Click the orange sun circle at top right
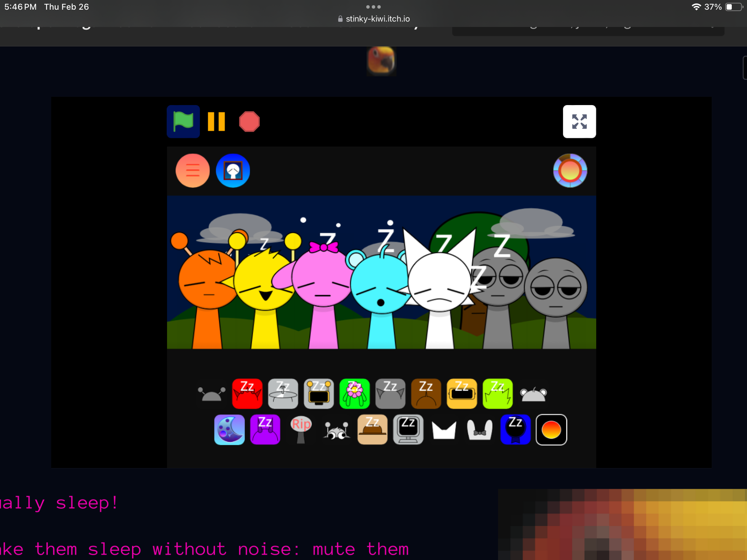Image resolution: width=747 pixels, height=560 pixels. [x=570, y=170]
